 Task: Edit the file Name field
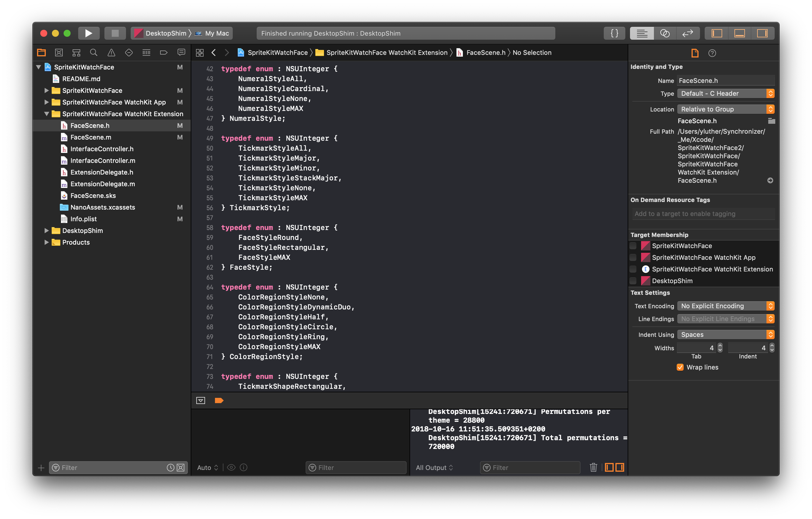pos(726,80)
